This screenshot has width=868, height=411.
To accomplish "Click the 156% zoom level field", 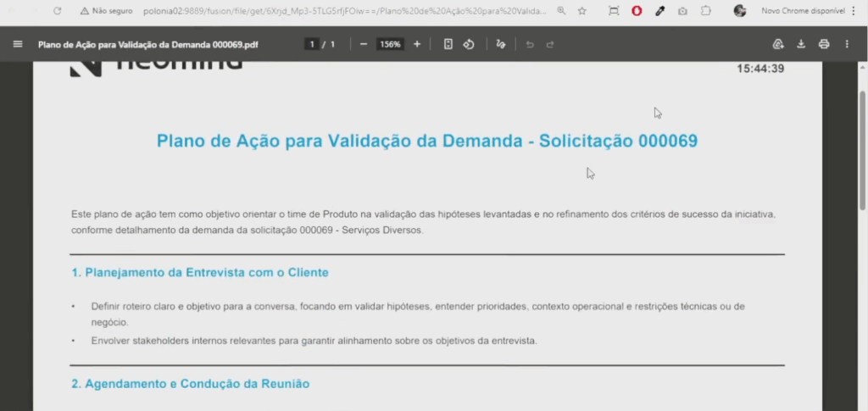I will click(390, 44).
